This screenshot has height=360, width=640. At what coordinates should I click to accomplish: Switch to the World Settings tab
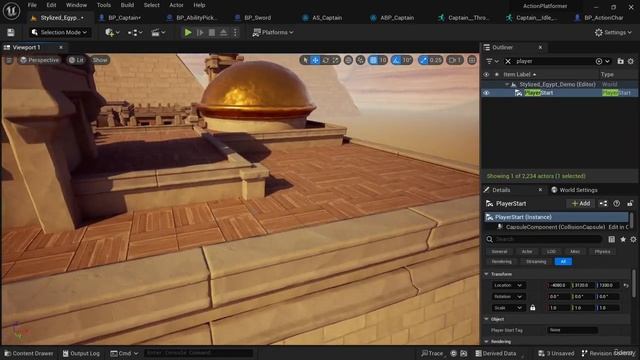[x=574, y=190]
